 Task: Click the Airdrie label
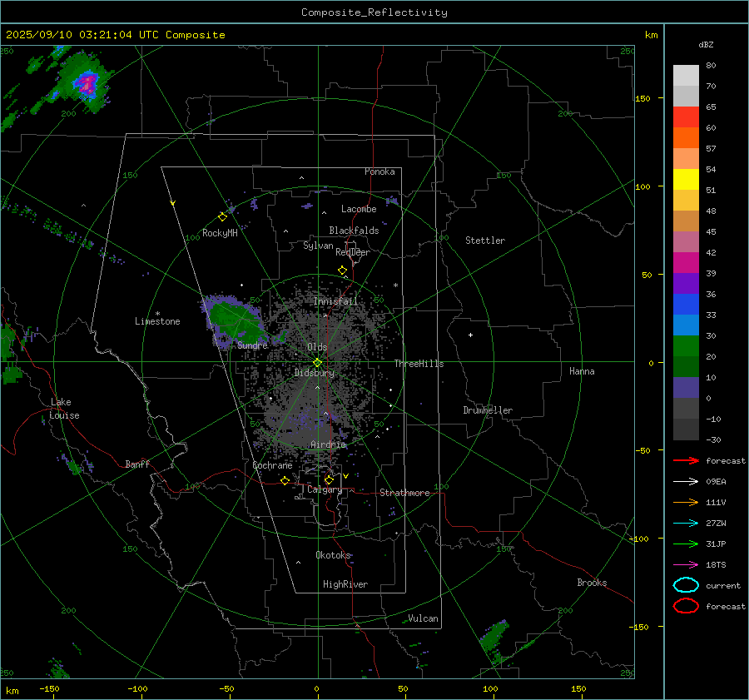[x=328, y=444]
